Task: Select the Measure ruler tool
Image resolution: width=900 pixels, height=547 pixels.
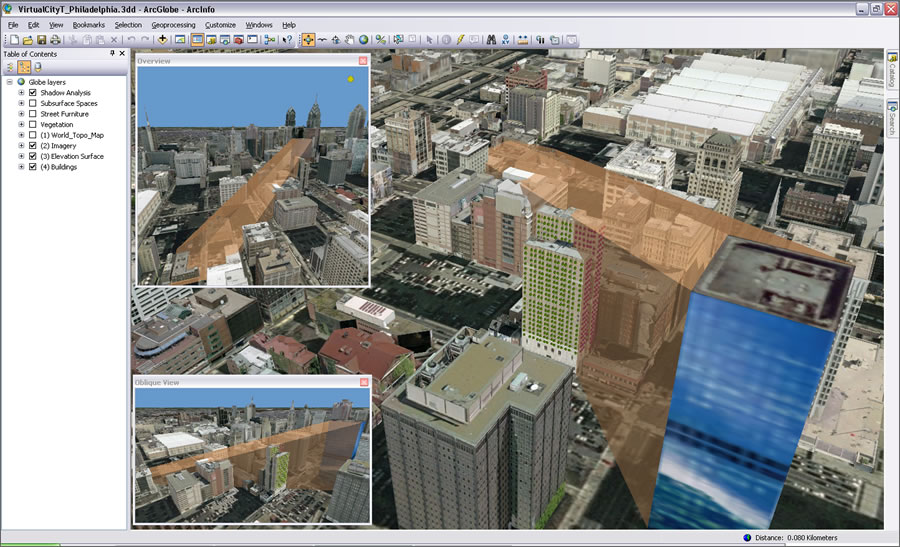Action: [523, 40]
